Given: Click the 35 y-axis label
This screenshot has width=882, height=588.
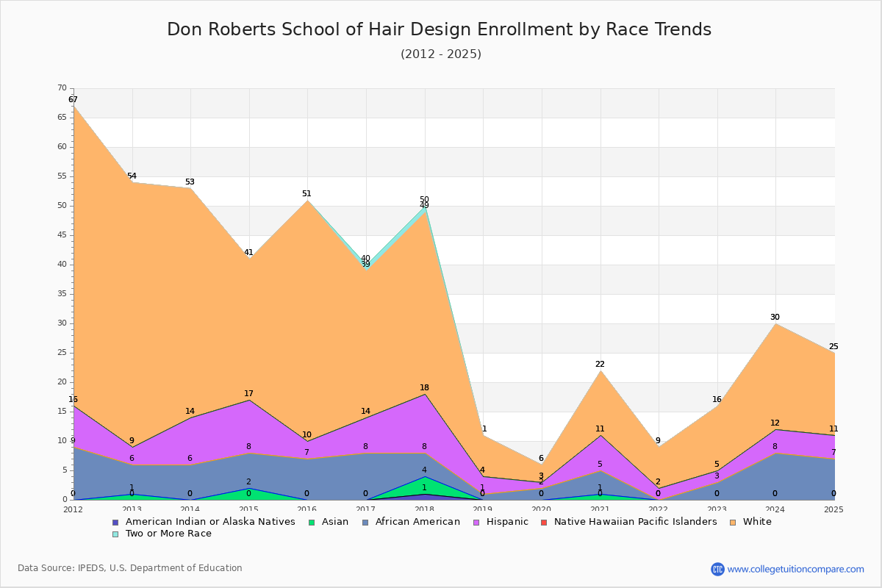Looking at the screenshot, I should click(62, 294).
